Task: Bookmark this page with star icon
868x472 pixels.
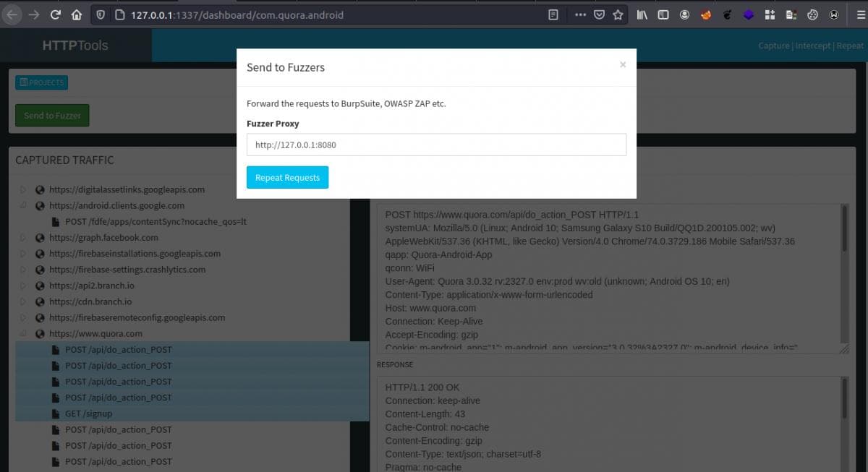Action: pyautogui.click(x=618, y=14)
